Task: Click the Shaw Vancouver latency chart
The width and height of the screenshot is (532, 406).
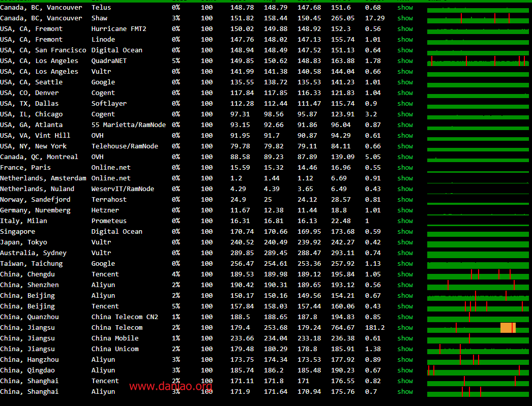Action: [478, 18]
